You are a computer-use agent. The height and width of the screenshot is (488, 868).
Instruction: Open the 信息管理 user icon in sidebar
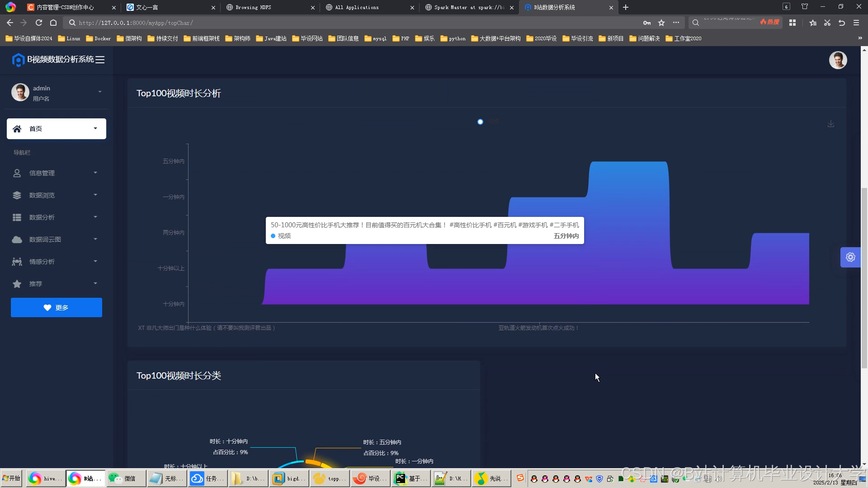(17, 173)
